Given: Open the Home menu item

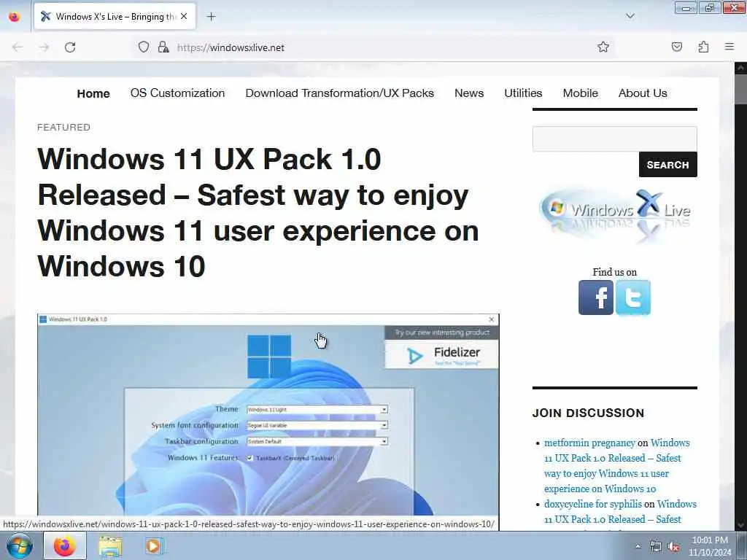Looking at the screenshot, I should [93, 93].
